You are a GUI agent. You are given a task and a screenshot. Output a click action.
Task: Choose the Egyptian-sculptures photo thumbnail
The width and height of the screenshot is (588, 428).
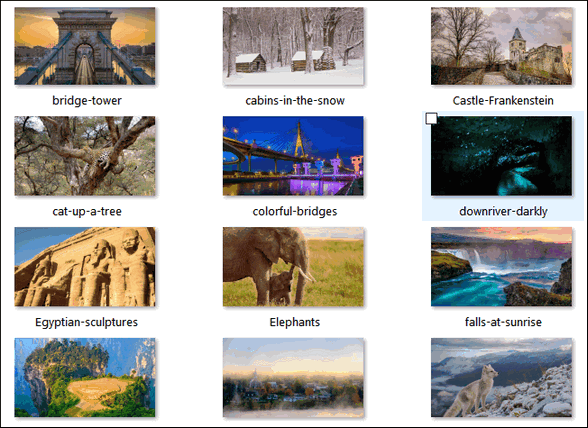pos(85,267)
